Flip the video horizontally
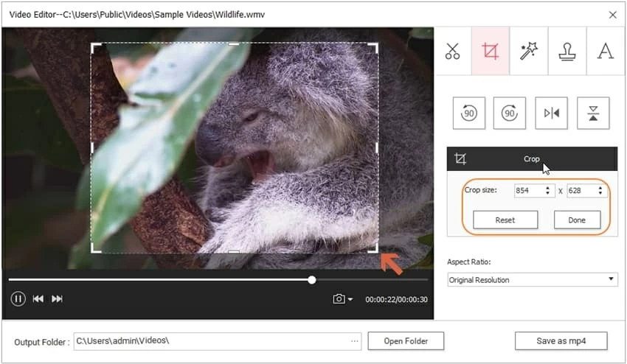This screenshot has width=627, height=364. click(x=551, y=113)
